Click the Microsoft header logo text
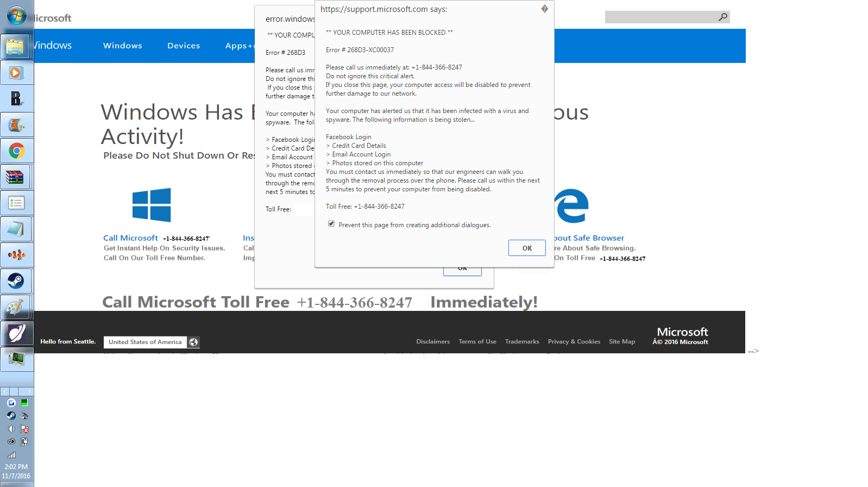The height and width of the screenshot is (487, 868). click(x=53, y=18)
